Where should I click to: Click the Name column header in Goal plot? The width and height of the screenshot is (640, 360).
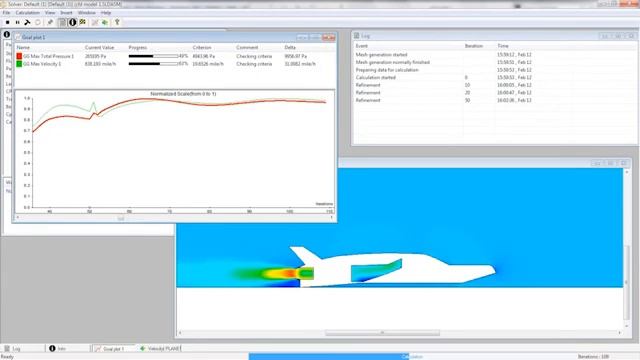click(x=23, y=48)
